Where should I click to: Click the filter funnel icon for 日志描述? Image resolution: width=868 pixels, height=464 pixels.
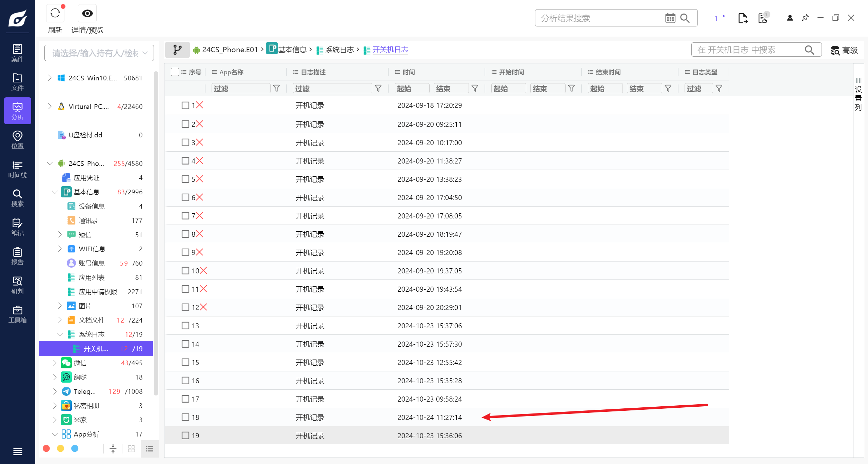point(378,89)
